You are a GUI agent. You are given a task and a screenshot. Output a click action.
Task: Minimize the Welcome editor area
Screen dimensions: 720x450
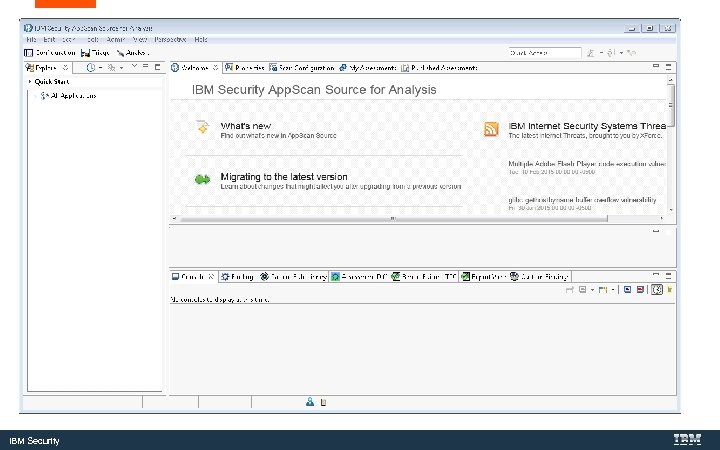point(656,67)
